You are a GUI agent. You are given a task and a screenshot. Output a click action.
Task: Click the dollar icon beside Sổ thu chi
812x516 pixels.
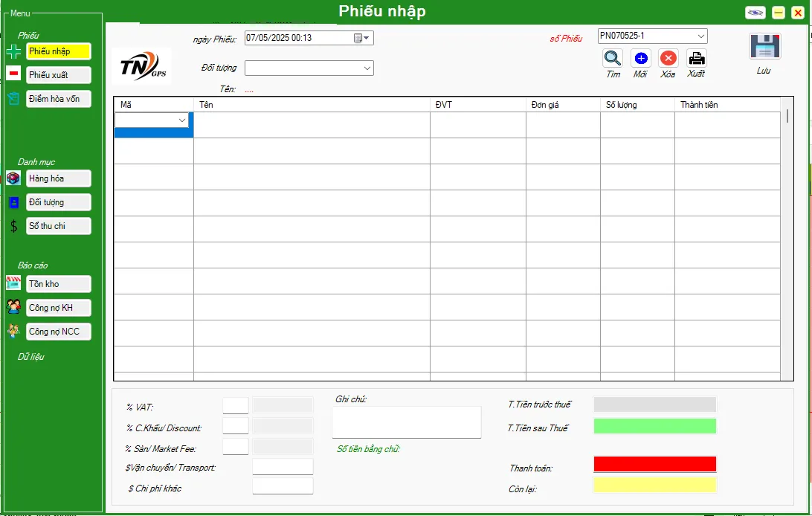coord(13,227)
